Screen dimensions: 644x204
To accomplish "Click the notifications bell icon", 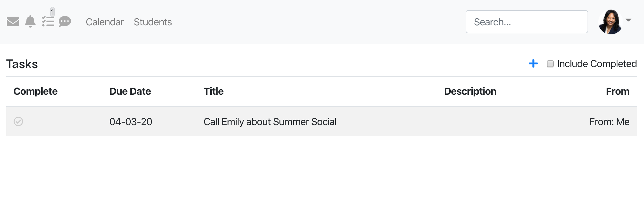I will [x=30, y=22].
